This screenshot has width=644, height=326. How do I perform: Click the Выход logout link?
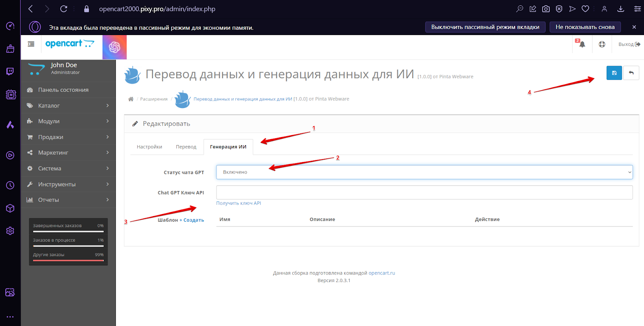629,44
